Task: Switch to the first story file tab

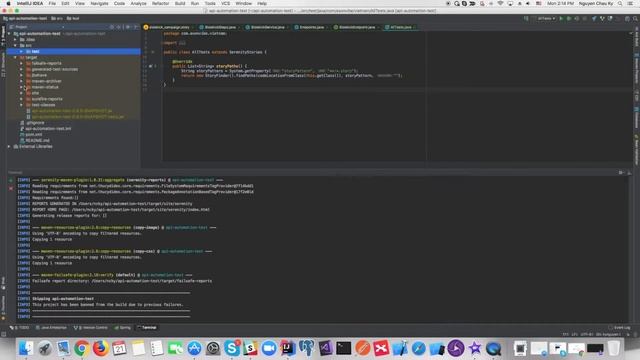Action: (x=169, y=27)
